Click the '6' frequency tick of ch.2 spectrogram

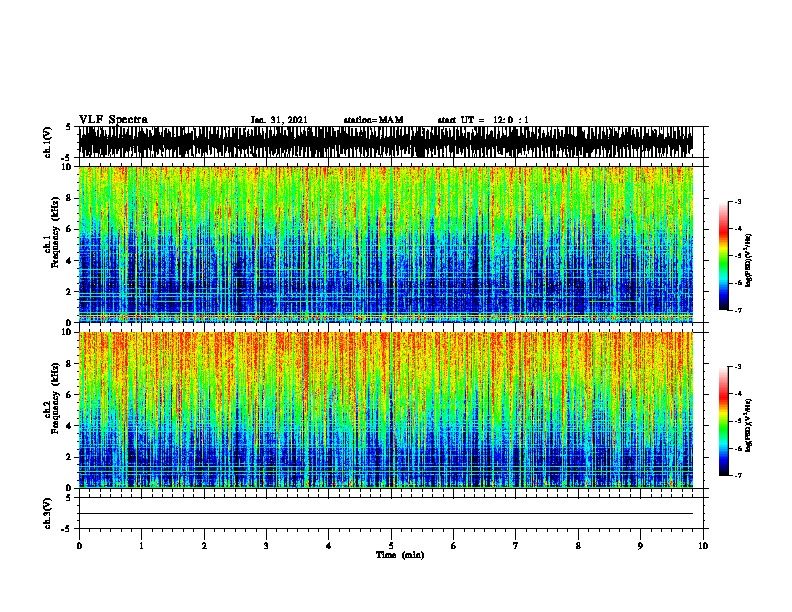click(x=70, y=394)
